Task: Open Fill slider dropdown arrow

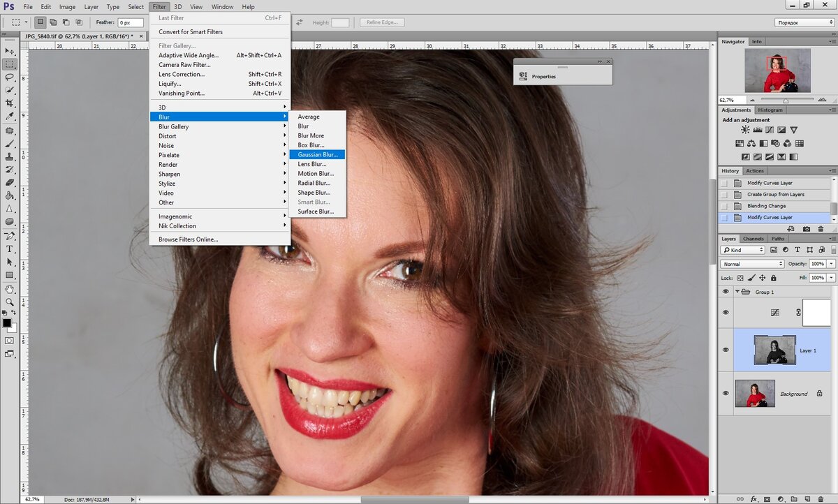Action: click(831, 278)
